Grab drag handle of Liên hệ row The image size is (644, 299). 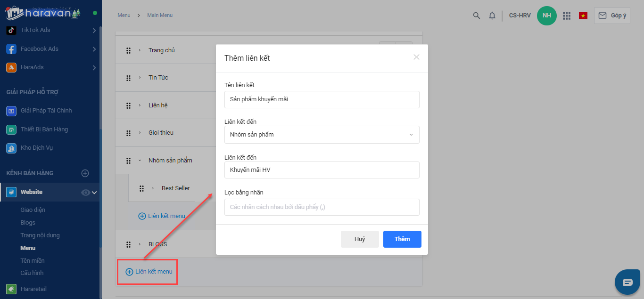click(x=128, y=105)
